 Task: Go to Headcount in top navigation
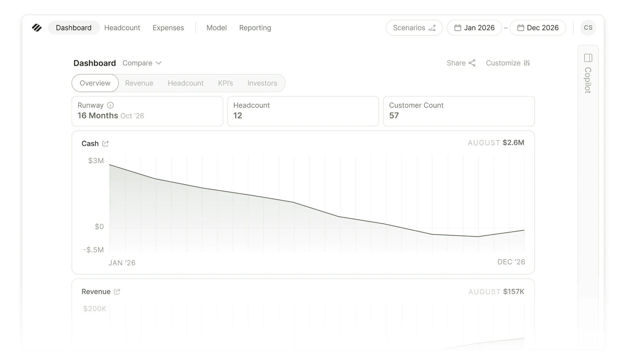[122, 28]
